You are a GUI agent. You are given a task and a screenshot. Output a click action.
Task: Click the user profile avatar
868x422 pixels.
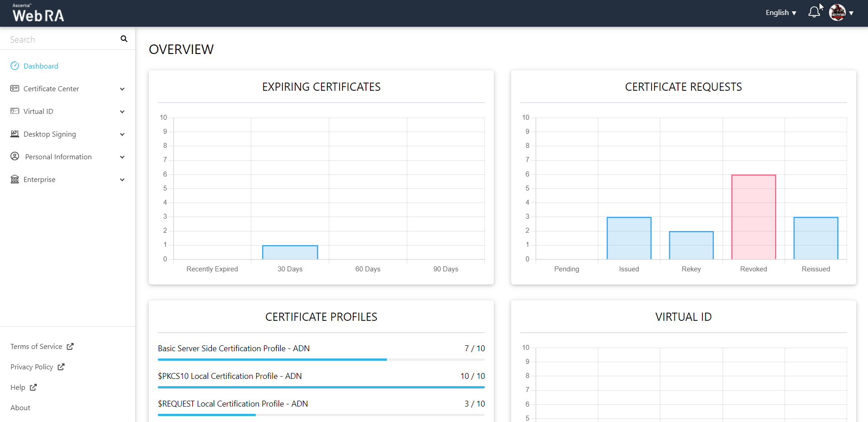point(837,13)
